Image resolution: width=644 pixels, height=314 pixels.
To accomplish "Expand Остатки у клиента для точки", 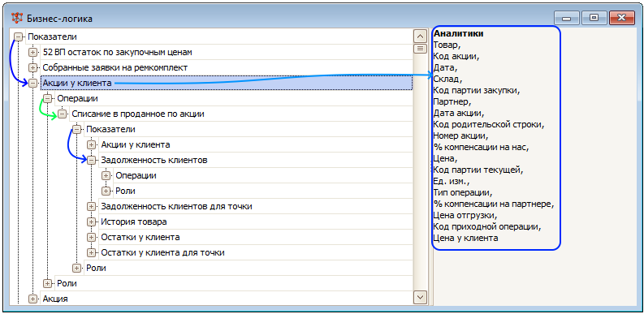I will [91, 253].
